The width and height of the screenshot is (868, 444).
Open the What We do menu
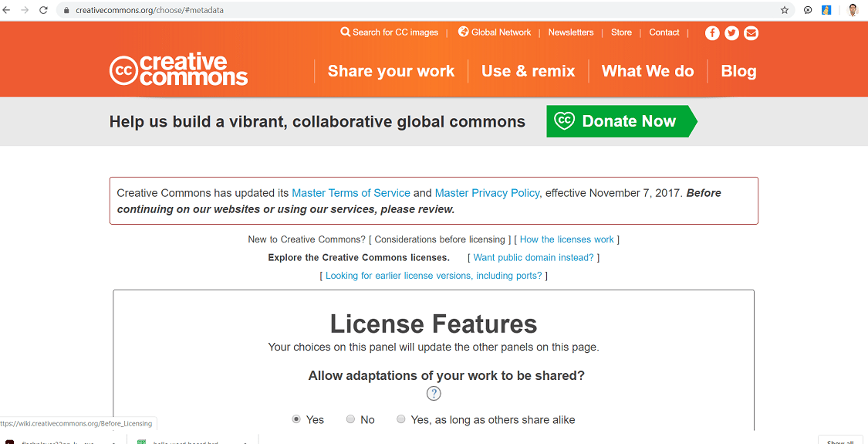[x=647, y=71]
